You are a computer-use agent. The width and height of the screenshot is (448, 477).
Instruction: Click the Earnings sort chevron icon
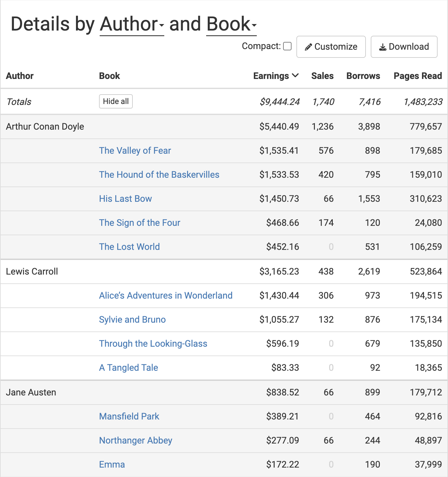[x=295, y=75]
